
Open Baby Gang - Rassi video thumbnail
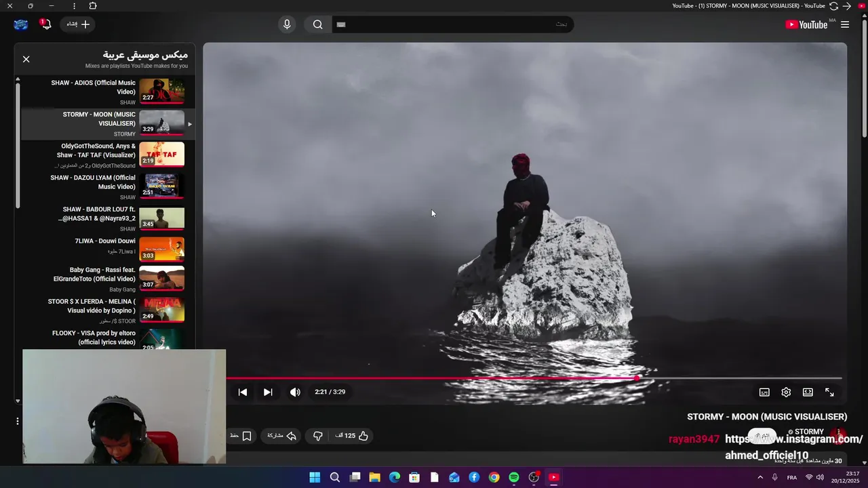coord(161,278)
